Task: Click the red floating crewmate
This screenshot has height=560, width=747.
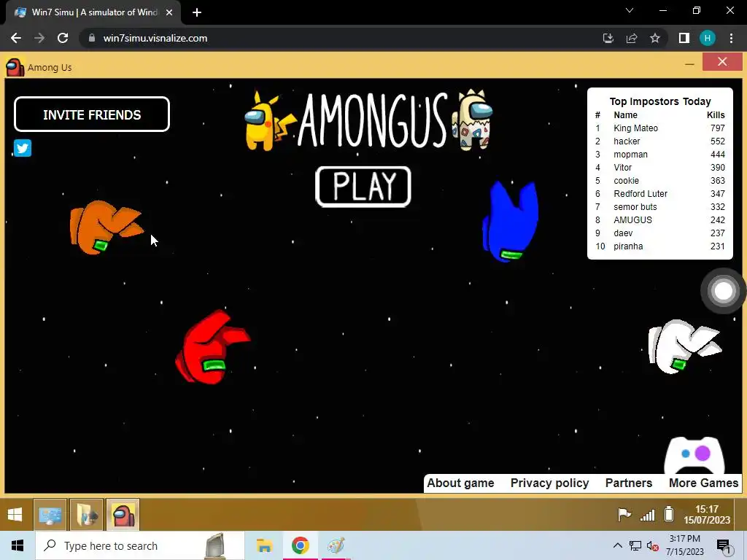Action: (212, 346)
